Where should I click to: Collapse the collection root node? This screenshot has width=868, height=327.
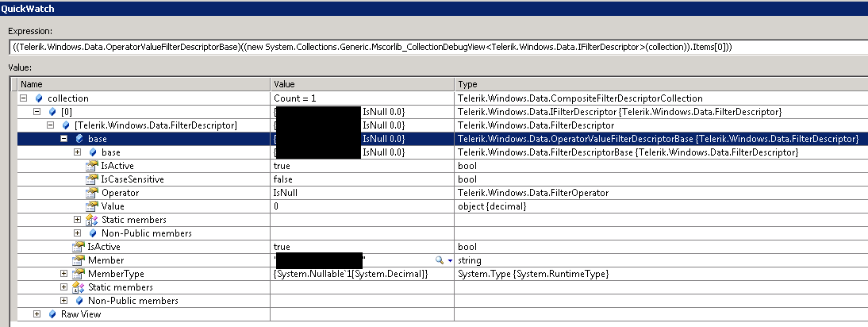pyautogui.click(x=24, y=98)
